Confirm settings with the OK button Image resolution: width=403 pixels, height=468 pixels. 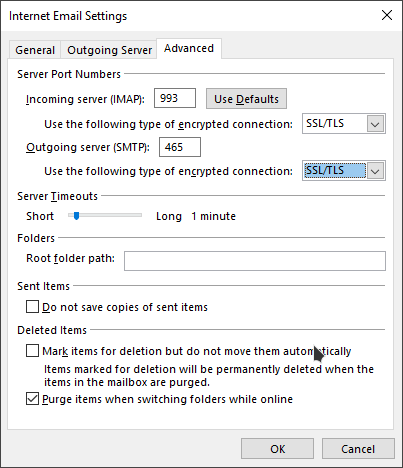point(277,449)
